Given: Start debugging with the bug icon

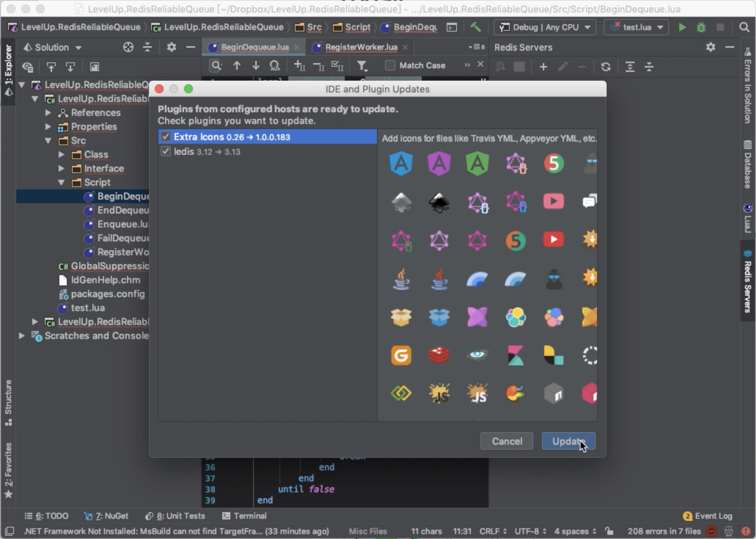Looking at the screenshot, I should [x=701, y=27].
